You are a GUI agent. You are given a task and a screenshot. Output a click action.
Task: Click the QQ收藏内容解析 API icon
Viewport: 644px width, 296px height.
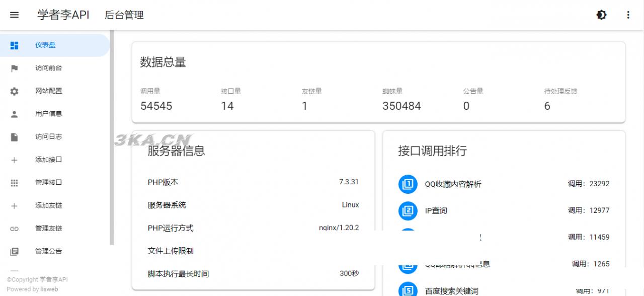[x=408, y=184]
